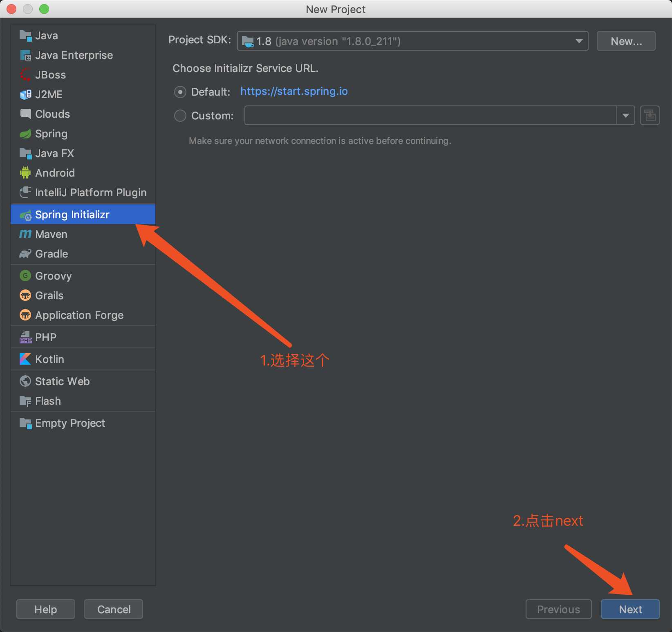Click the Empty Project folder icon
The width and height of the screenshot is (672, 632).
(x=25, y=423)
